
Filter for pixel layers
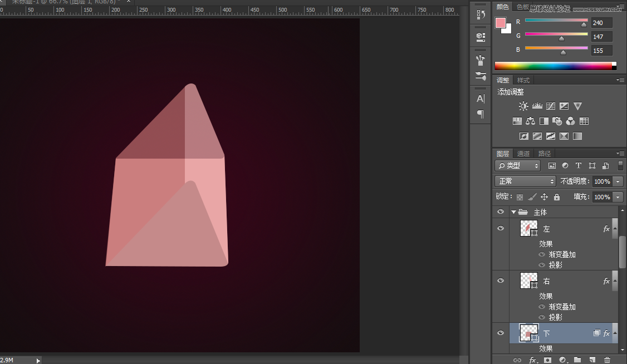tap(552, 165)
